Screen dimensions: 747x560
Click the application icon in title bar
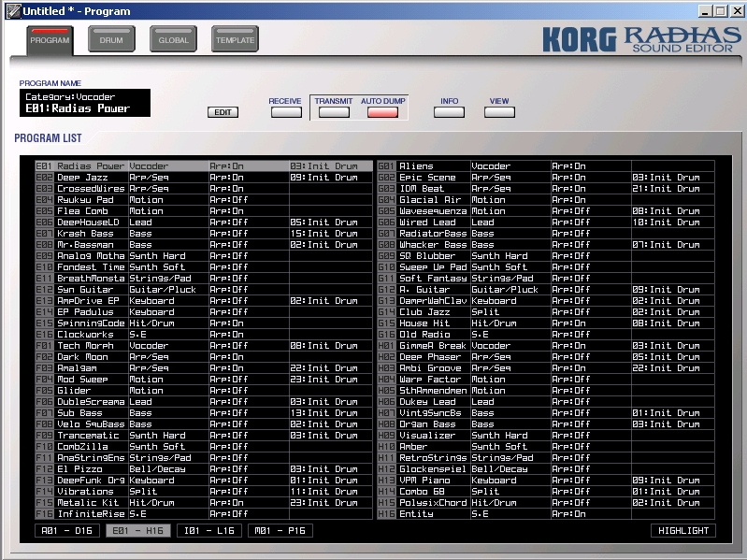[x=13, y=11]
